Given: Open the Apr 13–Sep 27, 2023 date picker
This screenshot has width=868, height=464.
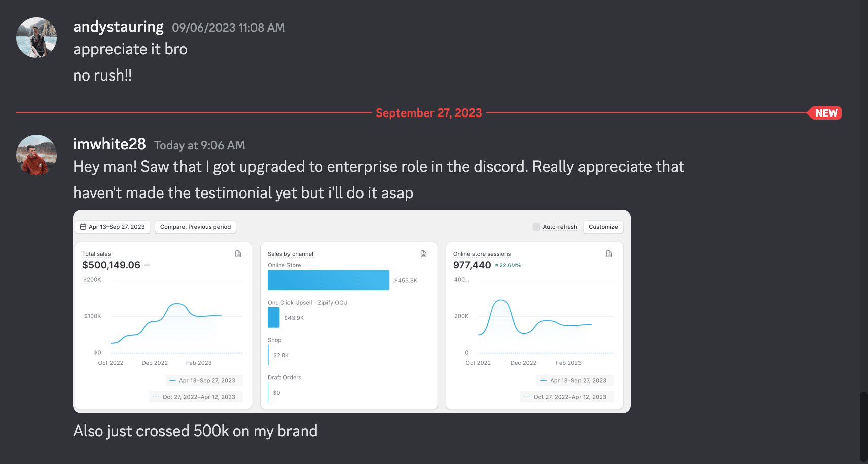Looking at the screenshot, I should point(113,227).
